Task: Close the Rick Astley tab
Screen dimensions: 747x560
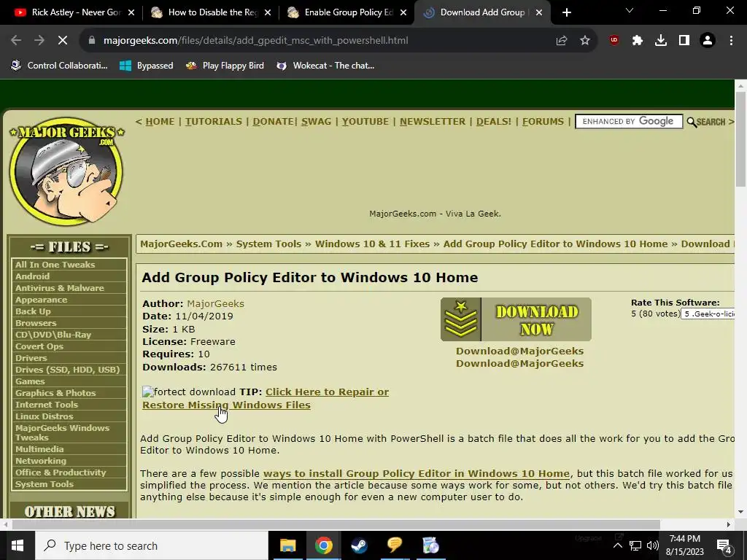Action: tap(131, 12)
